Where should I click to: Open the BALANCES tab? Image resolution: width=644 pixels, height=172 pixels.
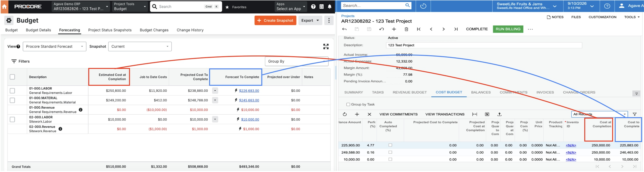(481, 92)
